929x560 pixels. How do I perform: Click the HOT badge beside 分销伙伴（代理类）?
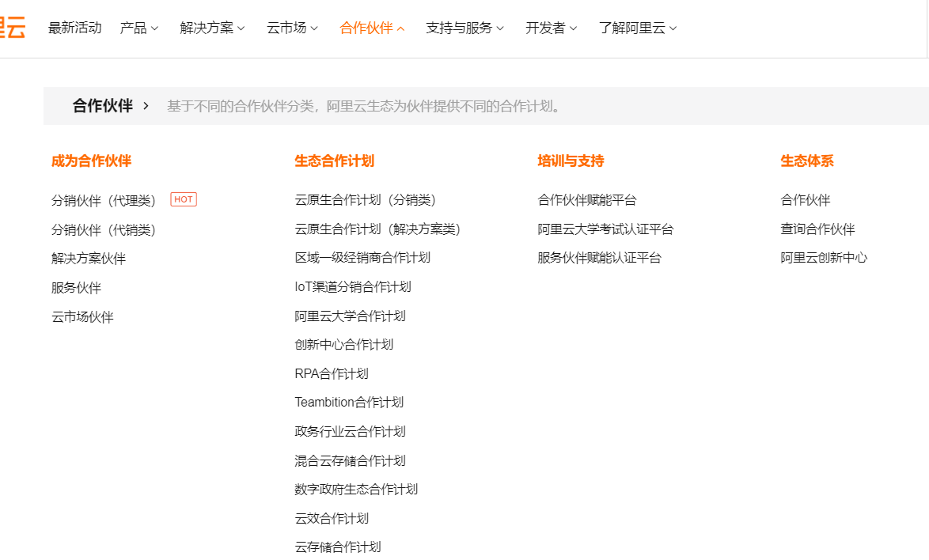point(184,199)
